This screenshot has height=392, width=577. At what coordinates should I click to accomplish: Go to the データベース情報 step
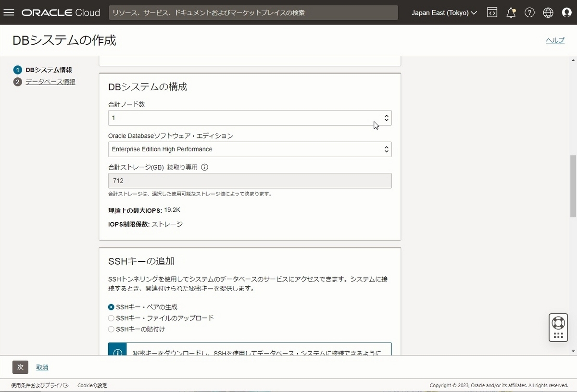point(50,82)
